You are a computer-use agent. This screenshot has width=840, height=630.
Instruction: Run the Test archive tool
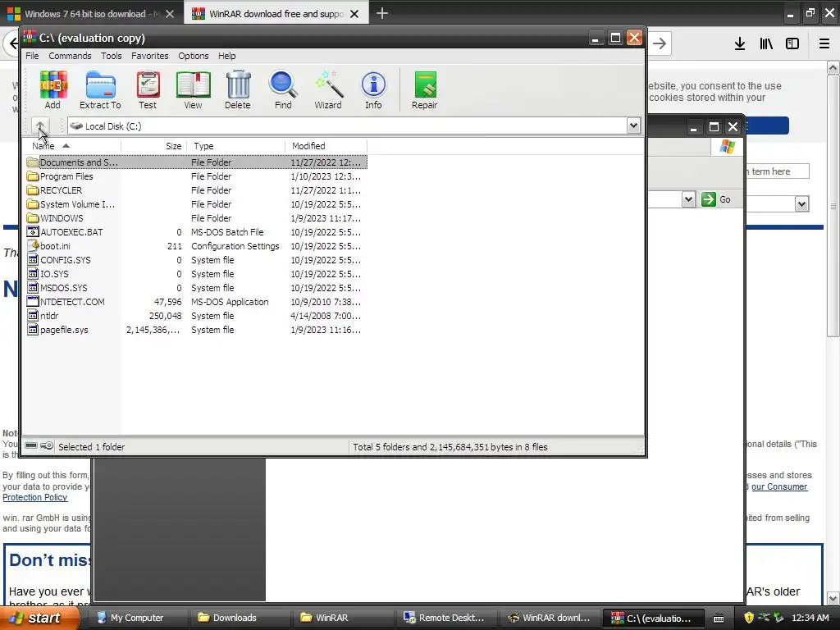(x=148, y=90)
